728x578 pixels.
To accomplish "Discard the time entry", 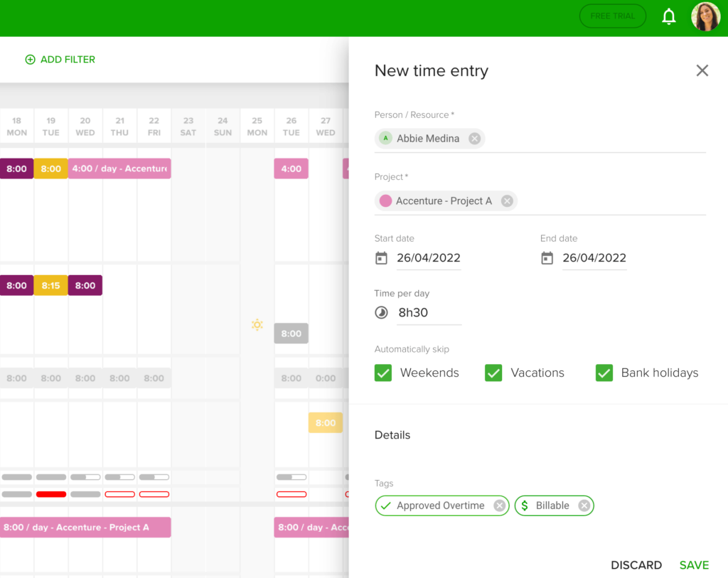I will [x=636, y=564].
